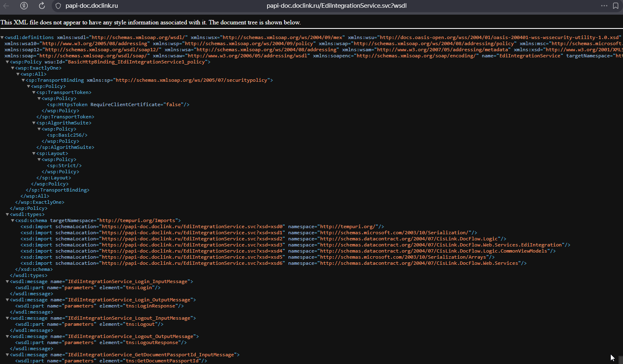The image size is (623, 364).
Task: Collapse the GetDocumentPassportId_InputMessage node
Action: (7, 355)
